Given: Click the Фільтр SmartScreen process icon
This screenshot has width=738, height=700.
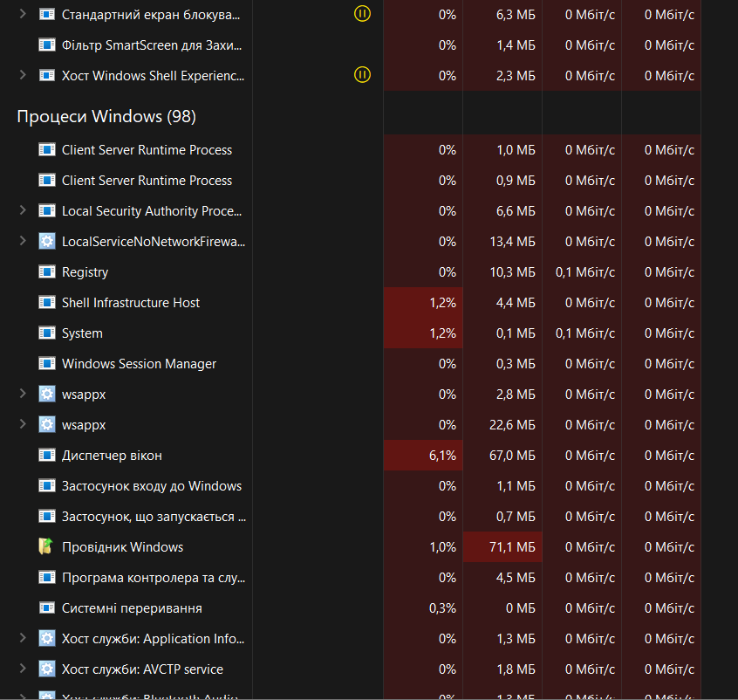Looking at the screenshot, I should click(x=46, y=45).
